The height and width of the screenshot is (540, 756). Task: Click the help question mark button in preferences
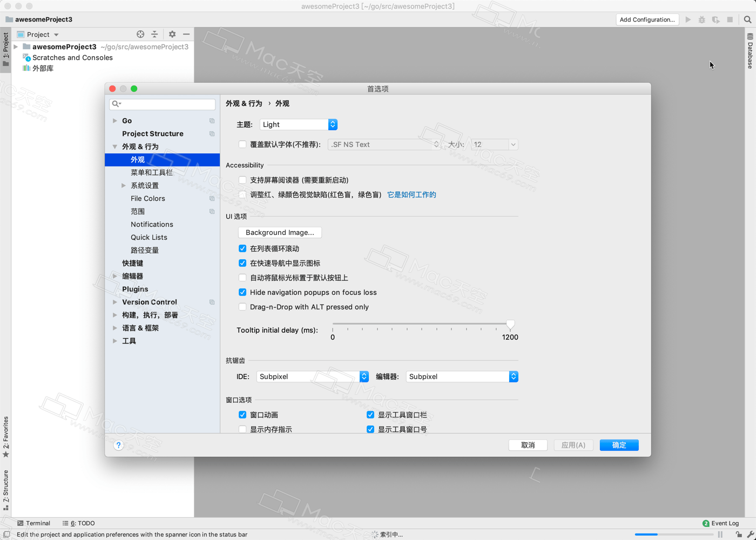pos(119,445)
